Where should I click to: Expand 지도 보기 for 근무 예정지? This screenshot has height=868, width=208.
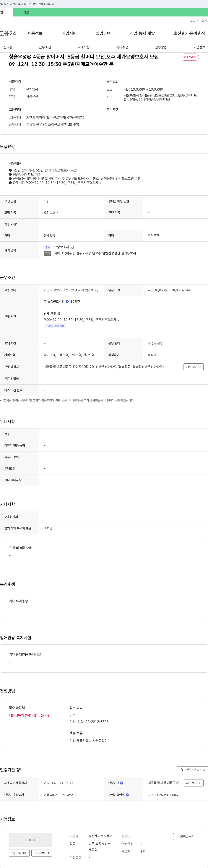click(193, 367)
